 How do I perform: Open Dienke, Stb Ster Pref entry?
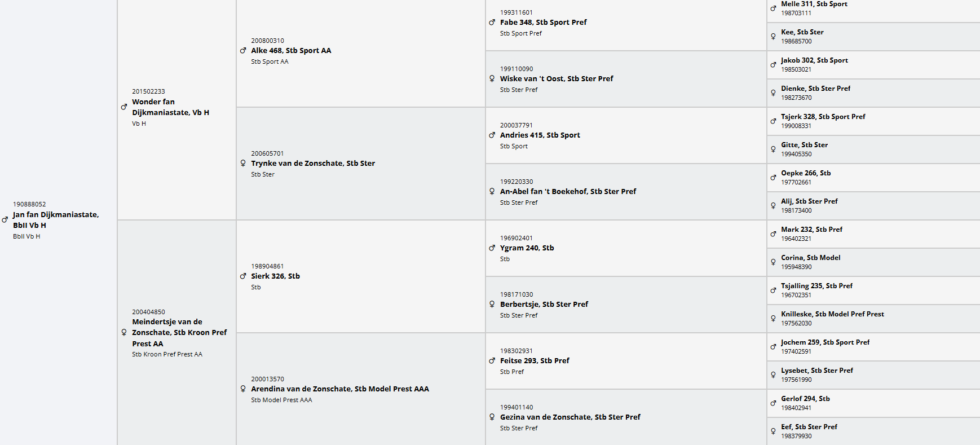click(815, 89)
